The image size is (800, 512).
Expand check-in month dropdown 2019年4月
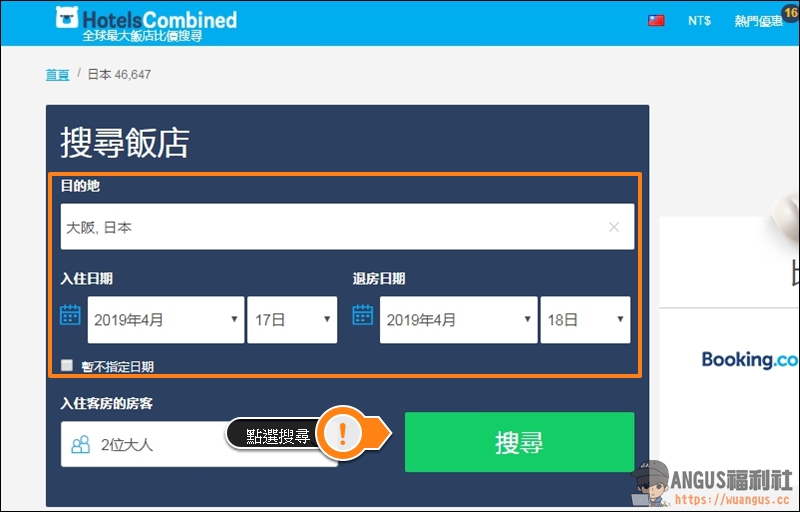tap(166, 320)
